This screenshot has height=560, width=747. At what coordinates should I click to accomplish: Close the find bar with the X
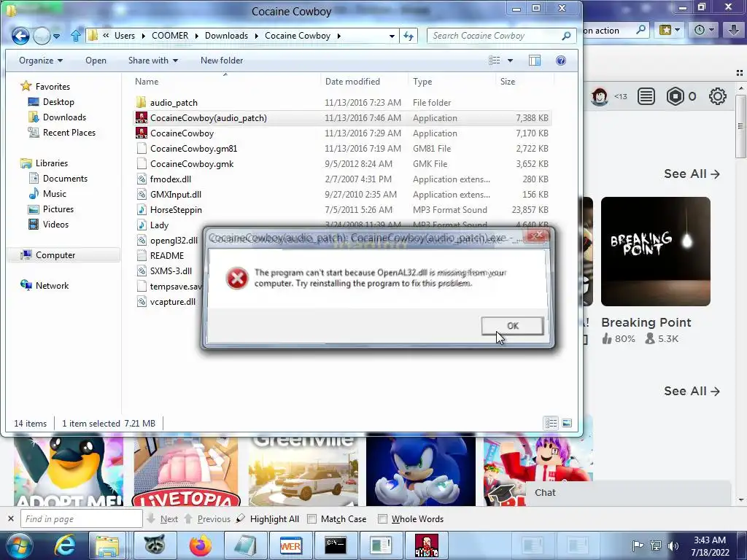[10, 518]
